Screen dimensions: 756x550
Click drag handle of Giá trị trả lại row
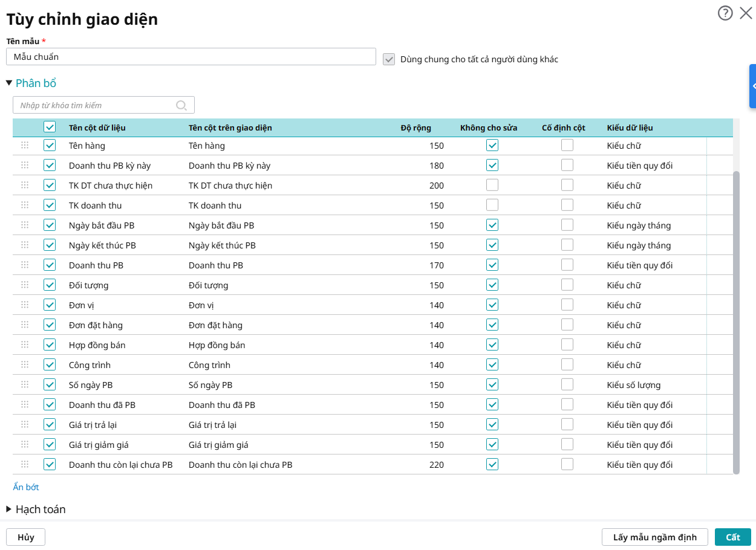click(x=25, y=424)
